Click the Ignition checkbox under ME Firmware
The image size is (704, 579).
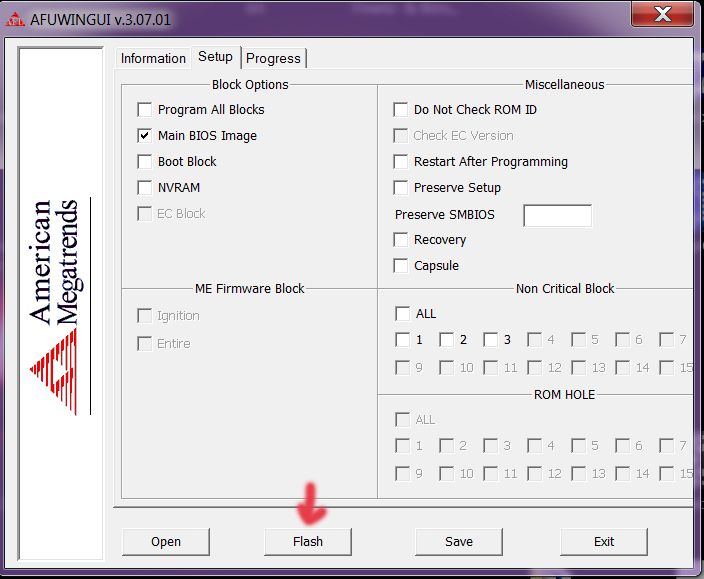(x=145, y=316)
